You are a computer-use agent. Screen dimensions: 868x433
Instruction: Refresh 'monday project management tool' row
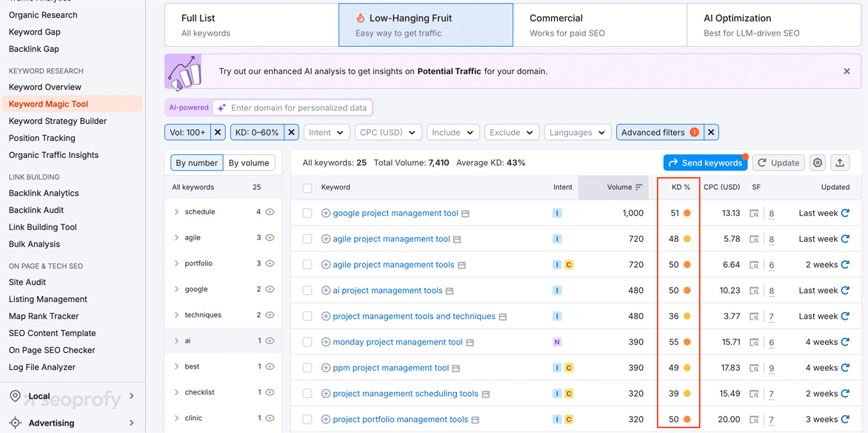pyautogui.click(x=845, y=342)
